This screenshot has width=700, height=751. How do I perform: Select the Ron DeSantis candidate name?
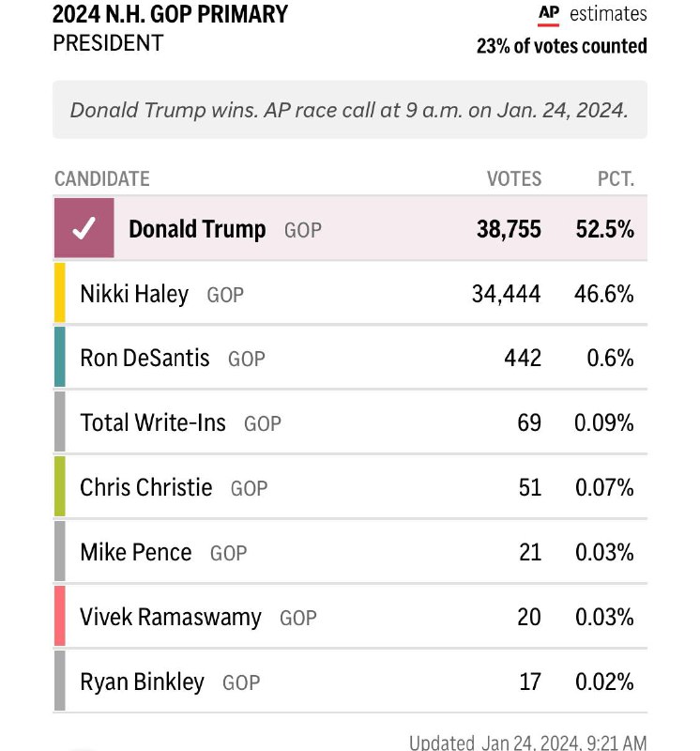pyautogui.click(x=145, y=358)
